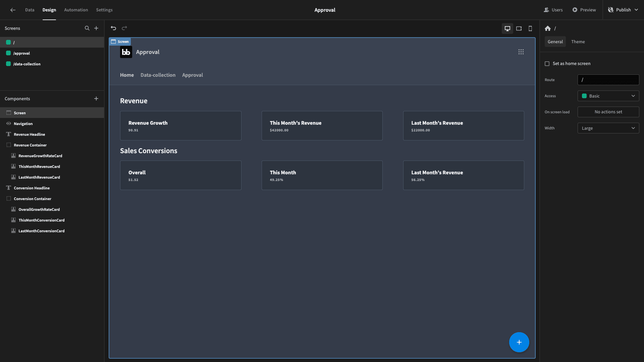The height and width of the screenshot is (362, 644).
Task: Open the Access Basic dropdown
Action: pos(608,96)
